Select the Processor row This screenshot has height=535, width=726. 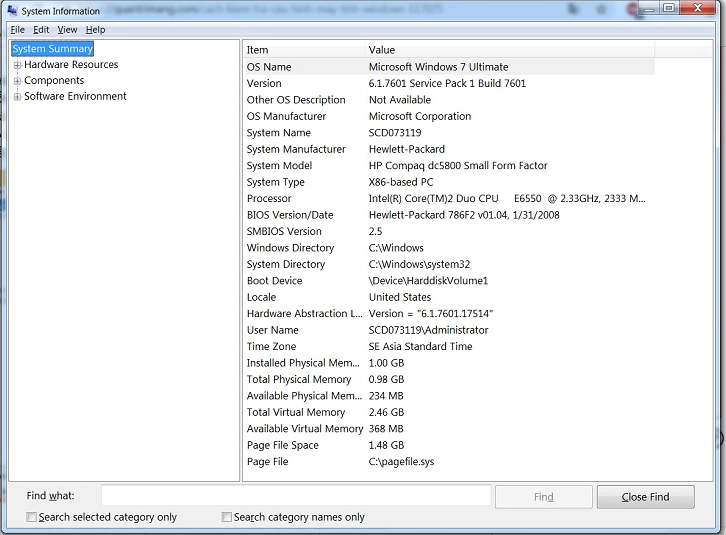449,198
